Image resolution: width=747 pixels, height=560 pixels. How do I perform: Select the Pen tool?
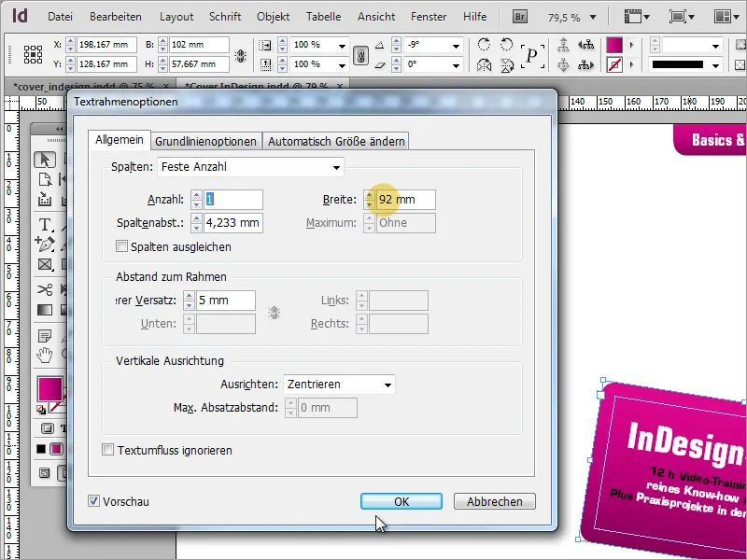tap(45, 245)
